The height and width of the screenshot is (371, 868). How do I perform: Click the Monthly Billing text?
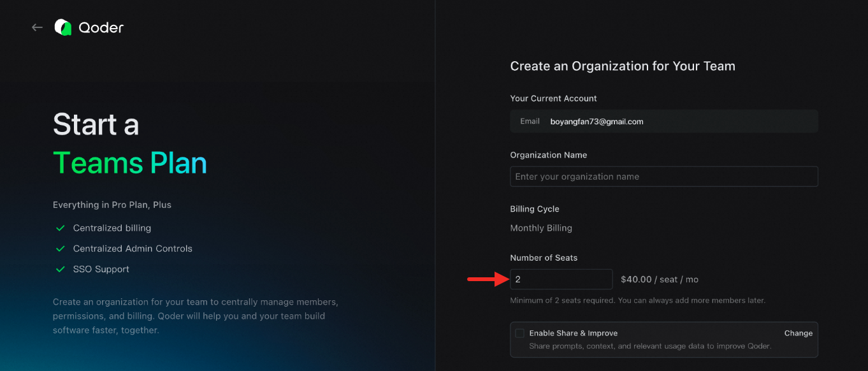(541, 228)
